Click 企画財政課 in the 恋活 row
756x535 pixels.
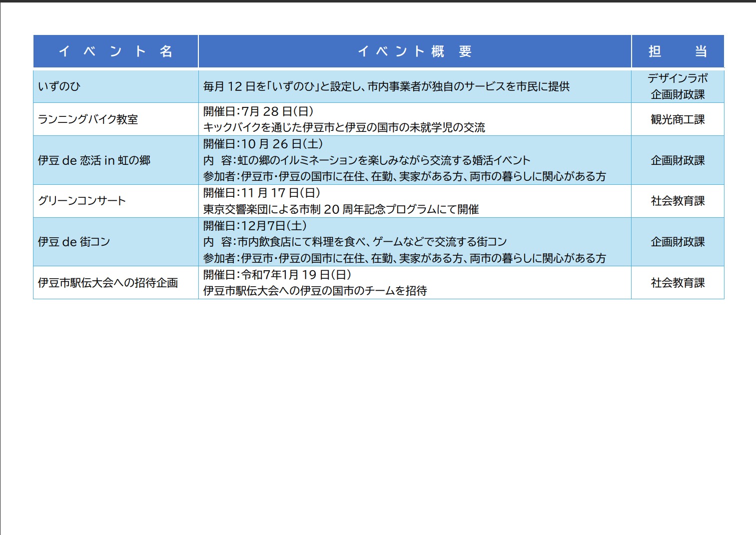coord(678,160)
